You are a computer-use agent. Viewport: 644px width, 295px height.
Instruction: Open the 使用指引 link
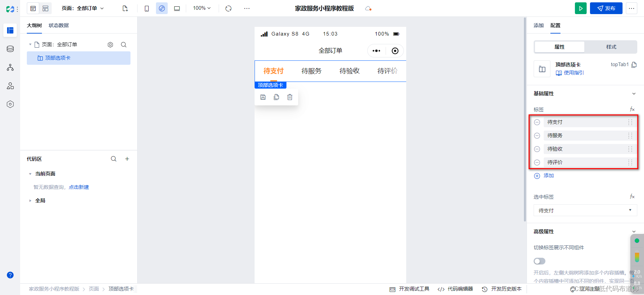tap(570, 73)
